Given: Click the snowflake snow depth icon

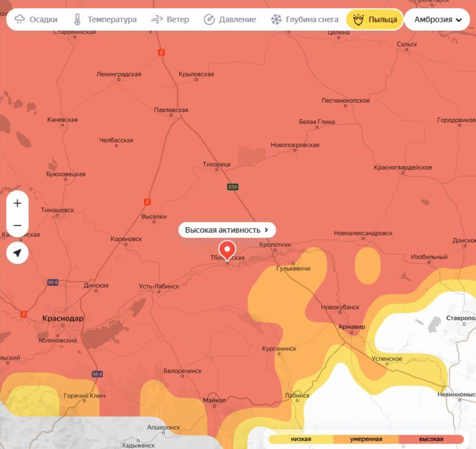Looking at the screenshot, I should (x=276, y=20).
